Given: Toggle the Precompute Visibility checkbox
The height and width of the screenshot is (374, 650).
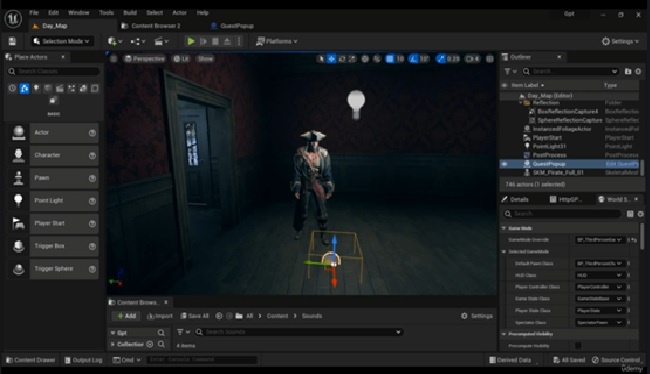Looking at the screenshot, I should pyautogui.click(x=578, y=345).
